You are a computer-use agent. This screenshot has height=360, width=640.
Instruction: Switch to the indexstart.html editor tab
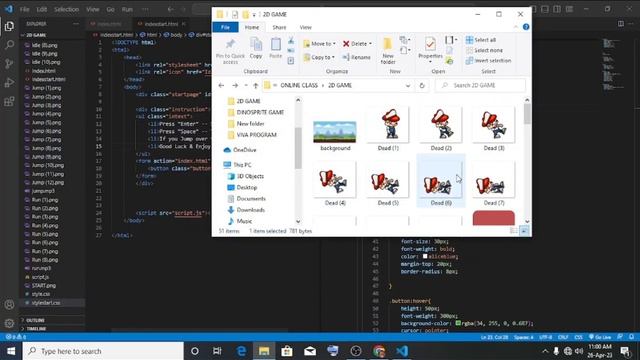tap(161, 24)
